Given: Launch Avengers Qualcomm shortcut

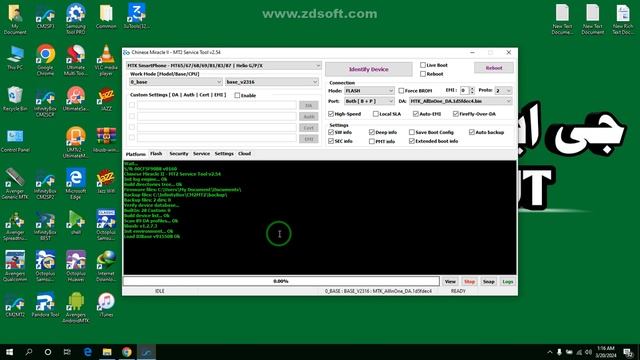Looking at the screenshot, I should (15, 266).
